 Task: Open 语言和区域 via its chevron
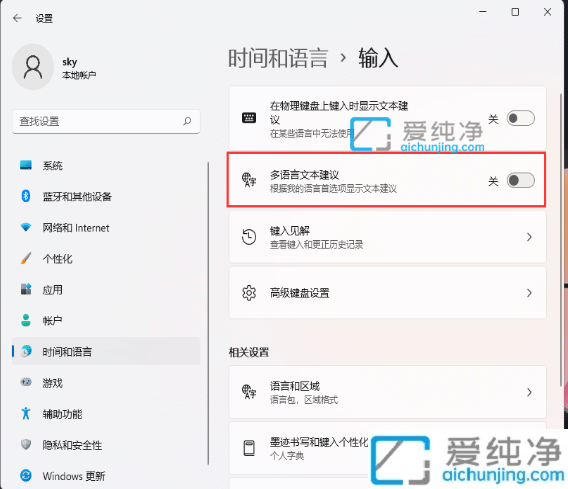(529, 392)
